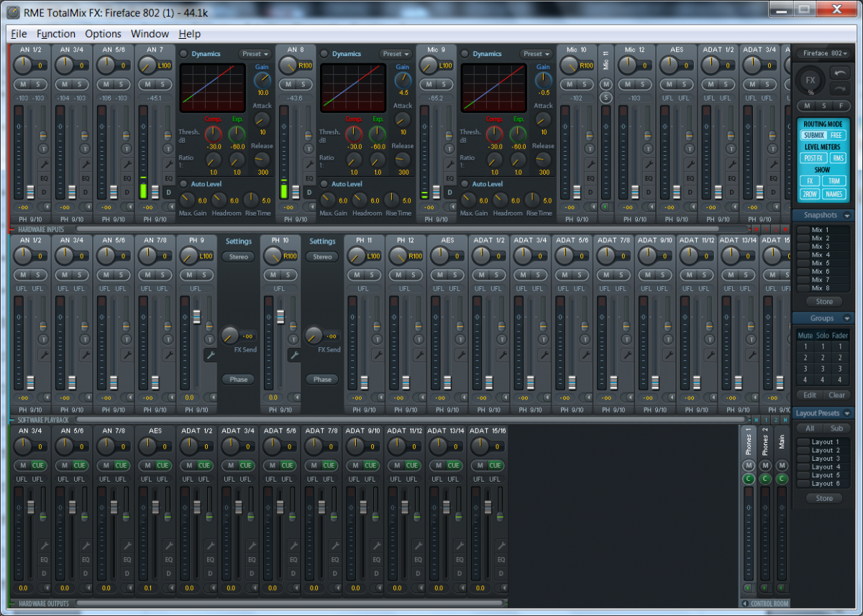The image size is (863, 616).
Task: Open the Help menu
Action: pyautogui.click(x=190, y=34)
